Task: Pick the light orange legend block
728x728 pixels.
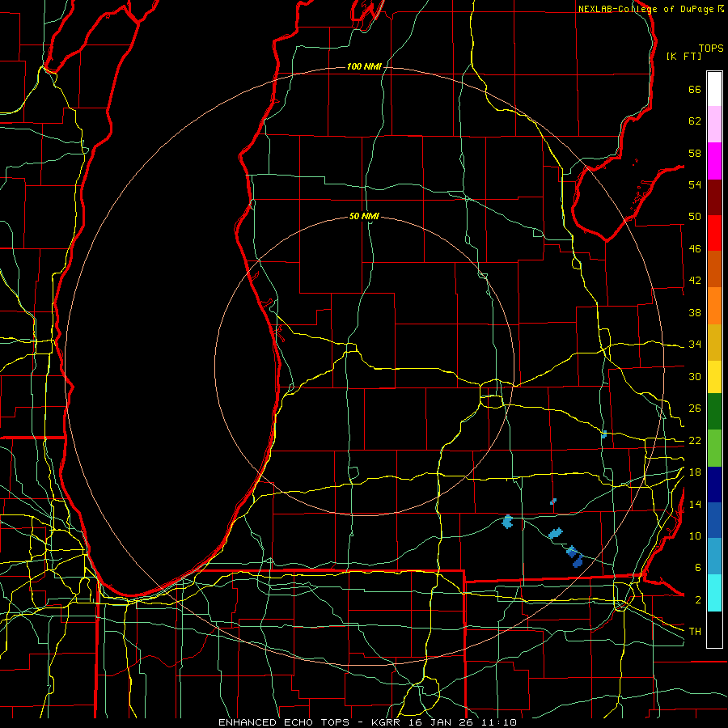Action: pyautogui.click(x=714, y=306)
